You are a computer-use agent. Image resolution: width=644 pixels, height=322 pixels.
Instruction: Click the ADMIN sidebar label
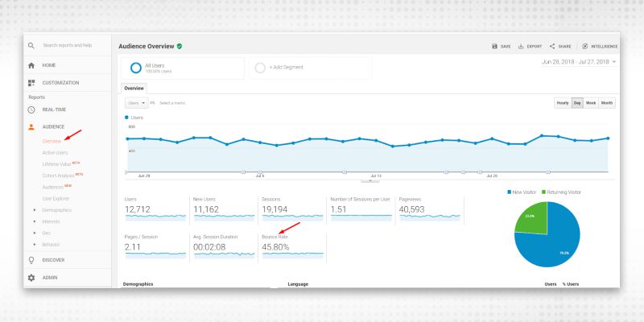50,278
